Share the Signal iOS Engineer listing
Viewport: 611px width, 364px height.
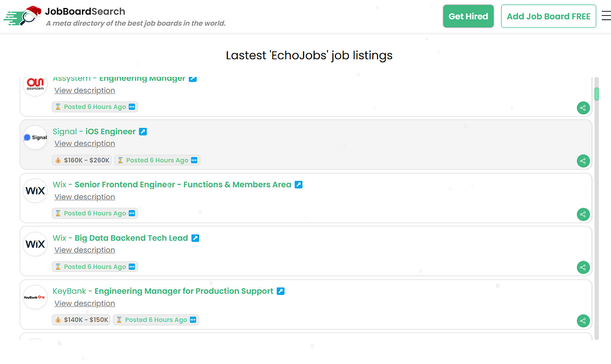click(583, 161)
